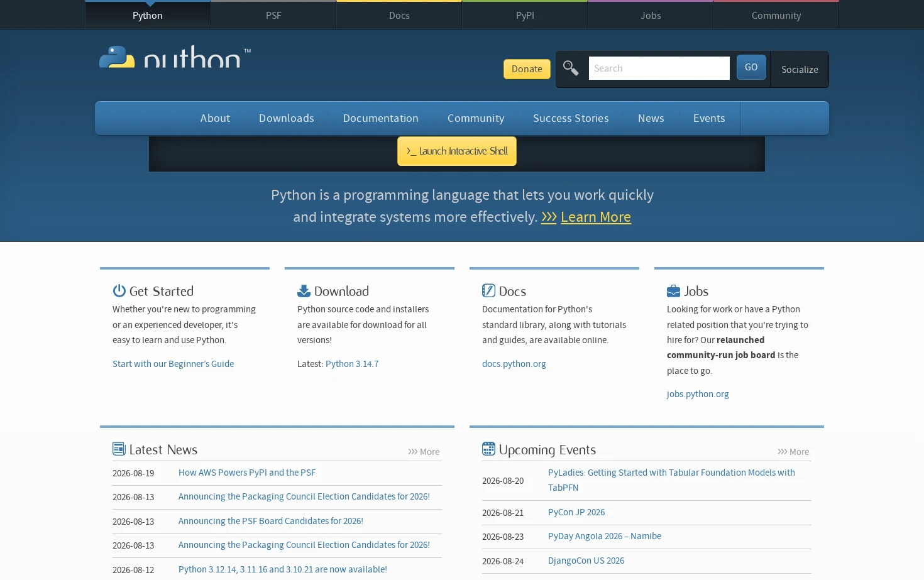Click the yellow Donate button
Screen dimensions: 924x580
527,69
